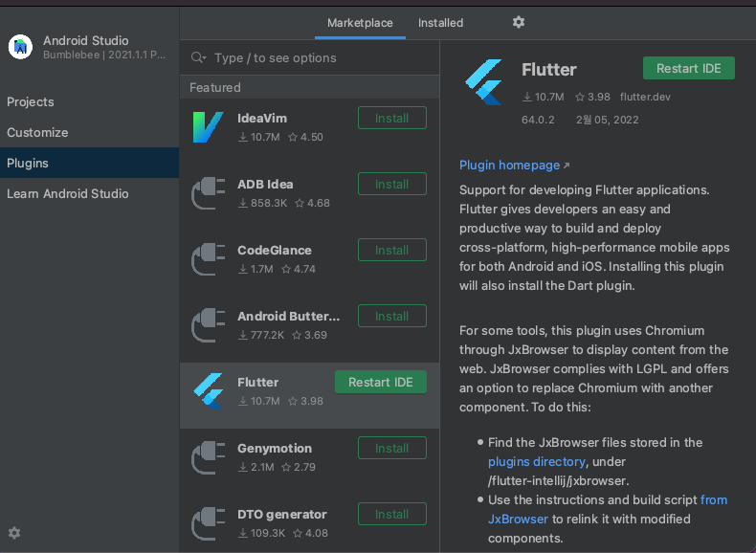Click Restart IDE in the Flutter list row
Image resolution: width=756 pixels, height=553 pixels.
pos(381,383)
